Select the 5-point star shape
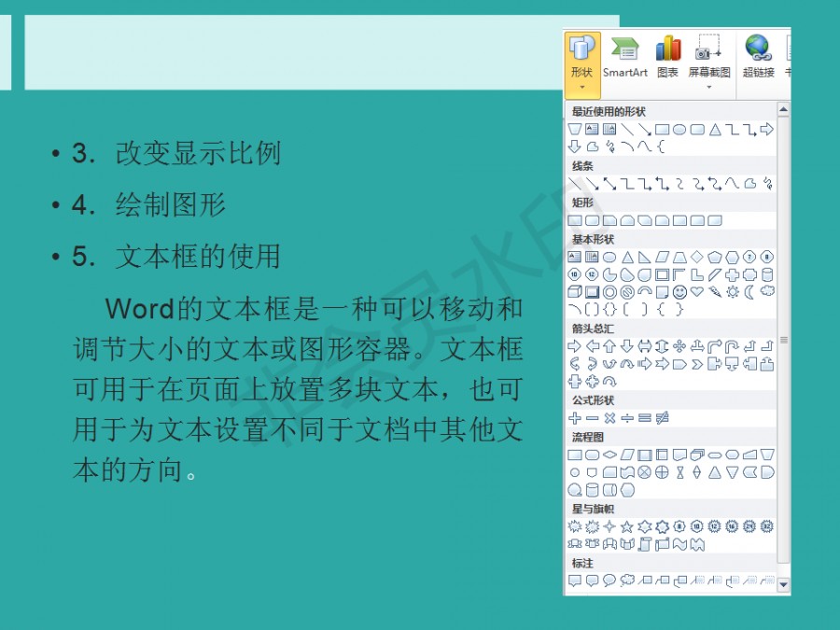Image resolution: width=840 pixels, height=630 pixels. [x=627, y=526]
